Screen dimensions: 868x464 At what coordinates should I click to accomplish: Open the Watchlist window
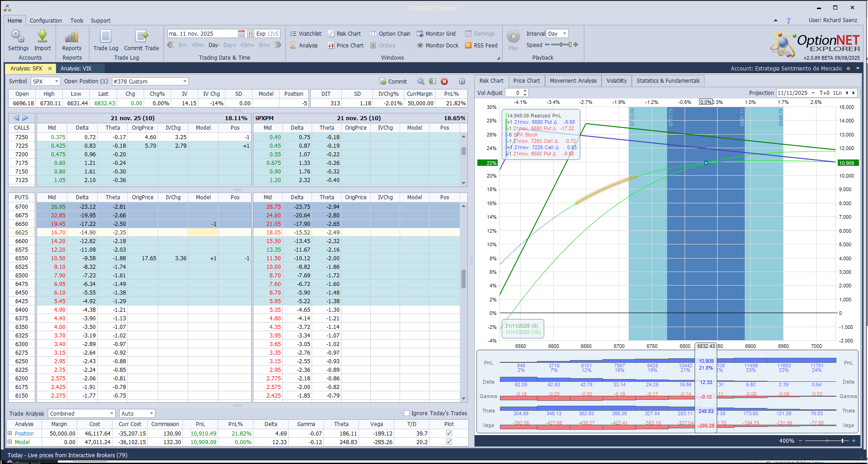click(x=306, y=33)
